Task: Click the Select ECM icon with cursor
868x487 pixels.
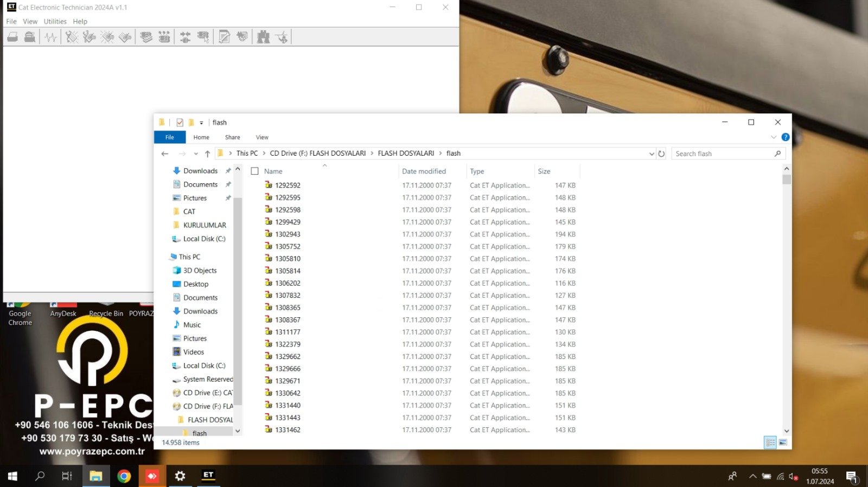Action: tap(203, 37)
